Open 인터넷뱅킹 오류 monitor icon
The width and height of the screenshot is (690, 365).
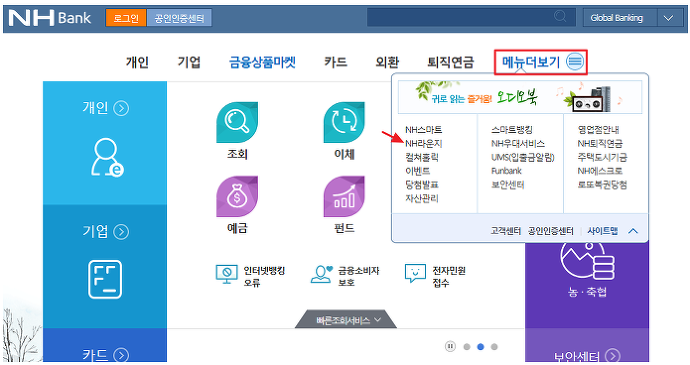[x=227, y=274]
